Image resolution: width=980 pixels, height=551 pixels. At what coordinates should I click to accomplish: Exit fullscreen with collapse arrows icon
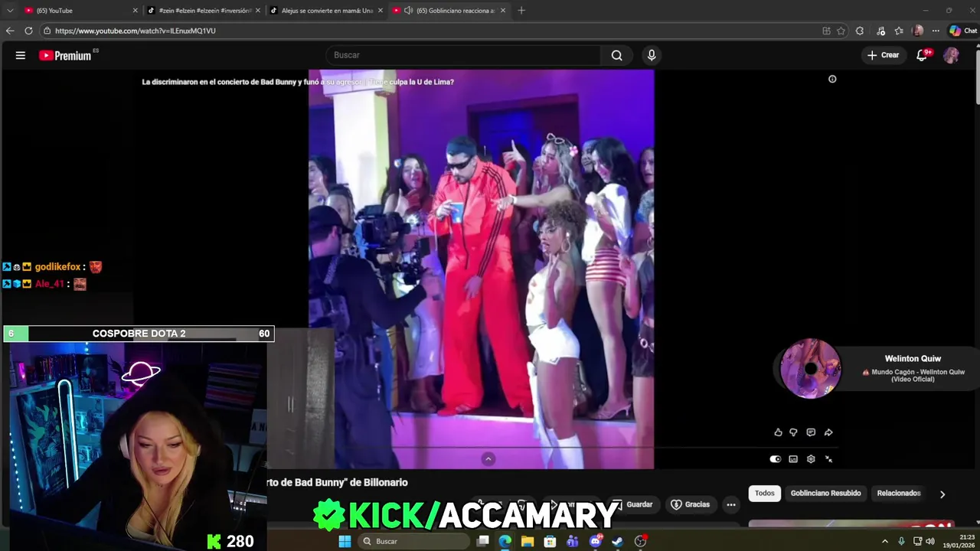pos(828,459)
